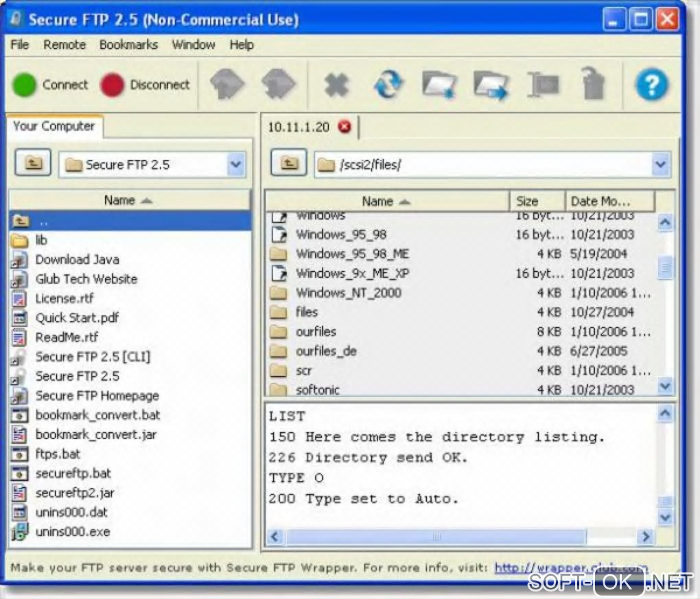Expand the /scsi2/files/ remote path dropdown
Image resolution: width=700 pixels, height=599 pixels.
click(x=661, y=164)
